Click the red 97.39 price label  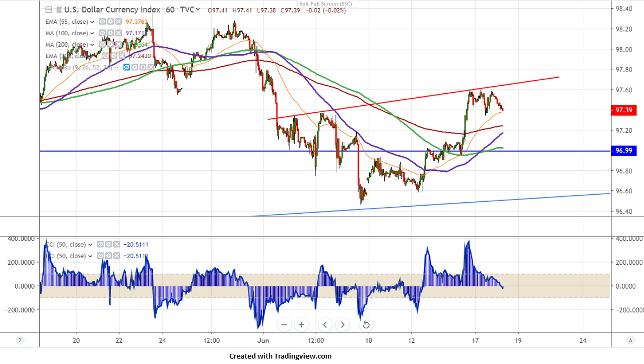point(624,110)
